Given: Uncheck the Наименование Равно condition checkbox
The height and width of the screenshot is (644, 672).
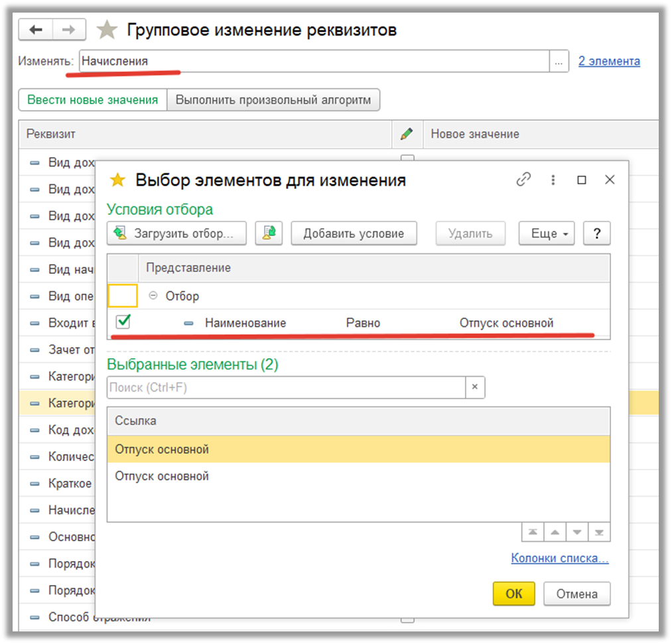Looking at the screenshot, I should [123, 322].
